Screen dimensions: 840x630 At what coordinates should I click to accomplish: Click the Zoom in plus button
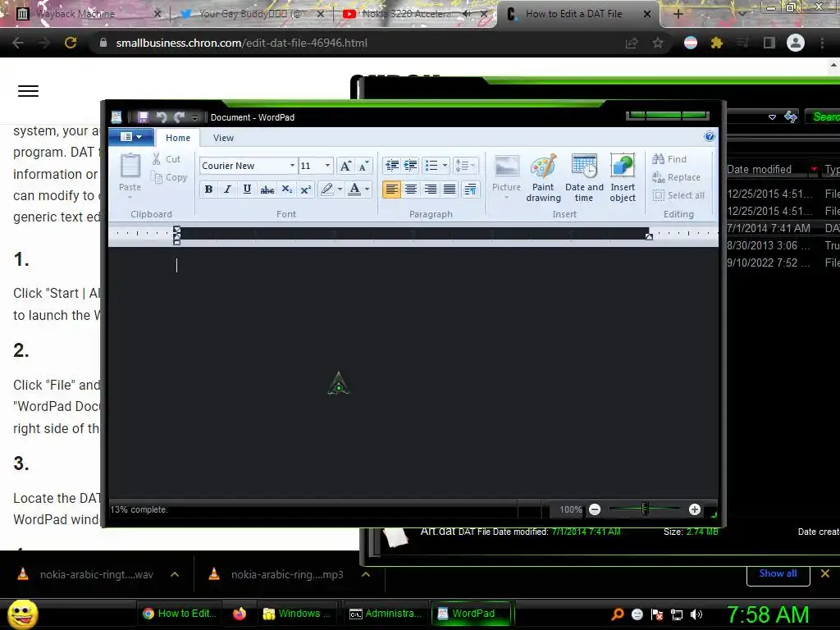click(695, 509)
